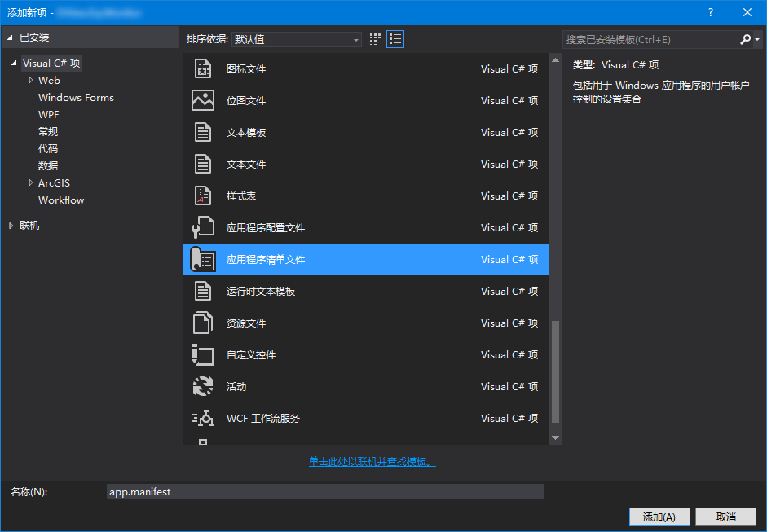
Task: Select the 自定义控件 icon
Action: 203,354
